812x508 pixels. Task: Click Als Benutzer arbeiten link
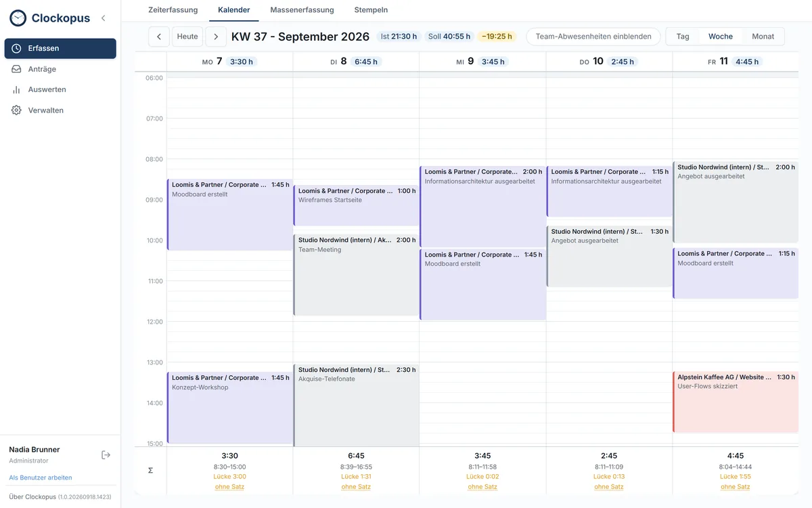click(41, 478)
